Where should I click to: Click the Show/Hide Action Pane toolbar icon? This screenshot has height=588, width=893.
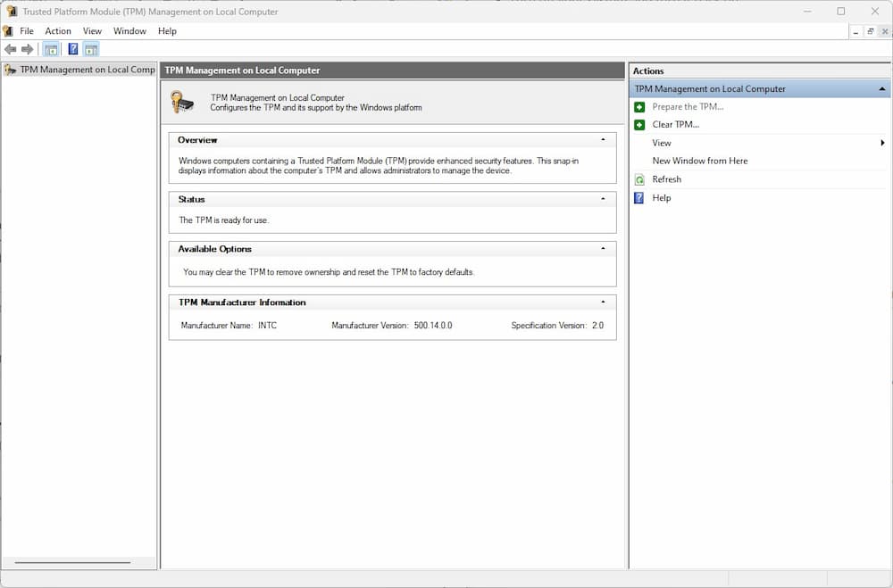tap(91, 48)
